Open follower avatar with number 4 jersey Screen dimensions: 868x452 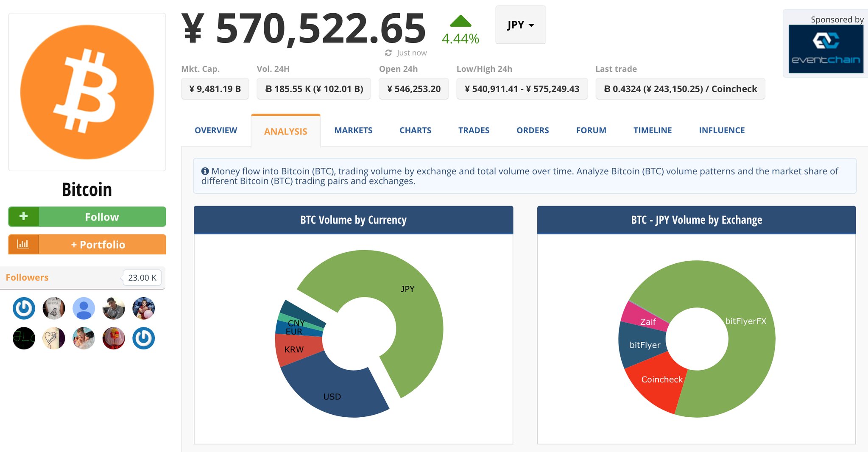click(x=54, y=308)
